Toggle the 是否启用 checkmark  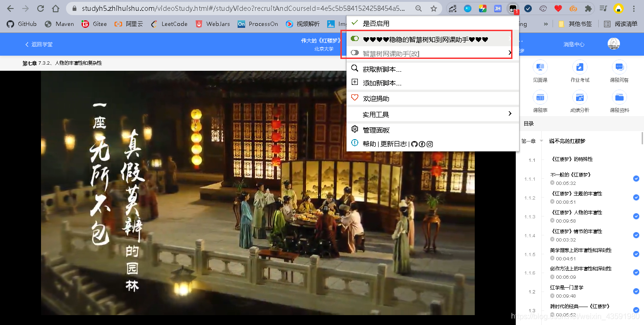(x=355, y=23)
